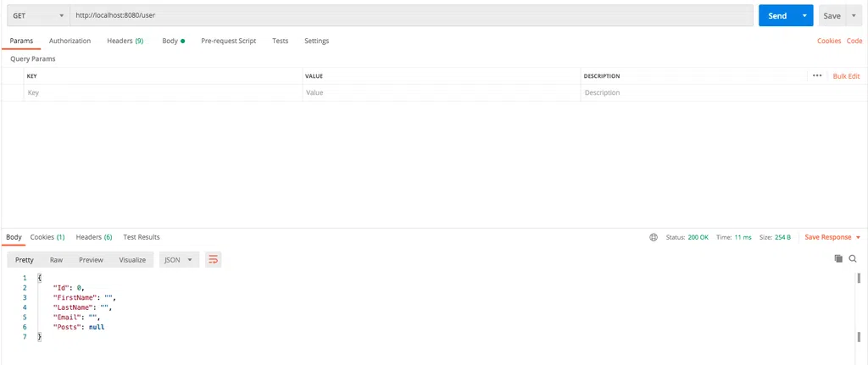Click the "Id": 0 line in response
The image size is (868, 365).
coord(68,288)
